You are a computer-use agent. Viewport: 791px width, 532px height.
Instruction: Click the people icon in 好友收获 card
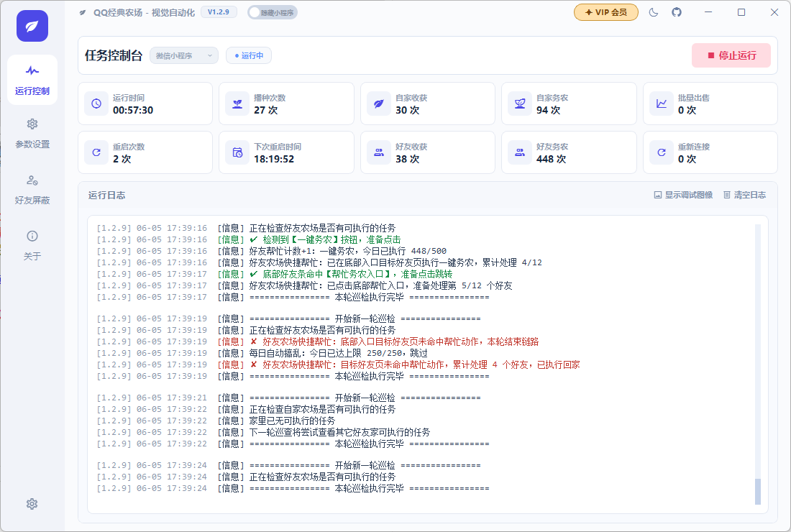(379, 152)
